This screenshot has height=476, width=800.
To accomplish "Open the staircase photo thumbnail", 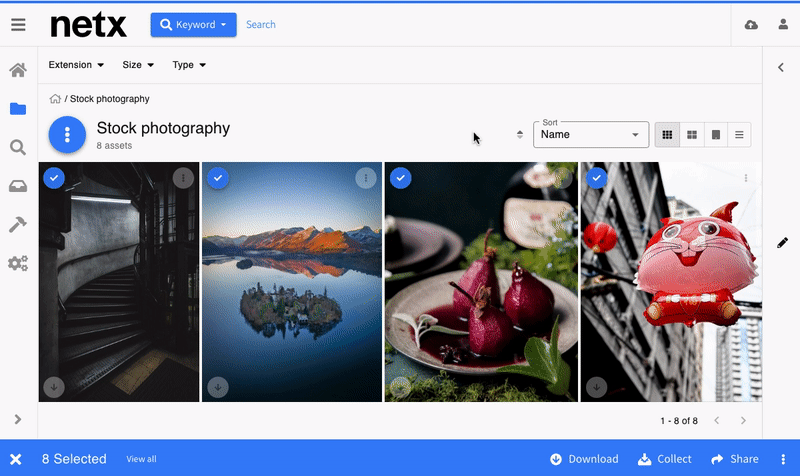I will pyautogui.click(x=119, y=282).
